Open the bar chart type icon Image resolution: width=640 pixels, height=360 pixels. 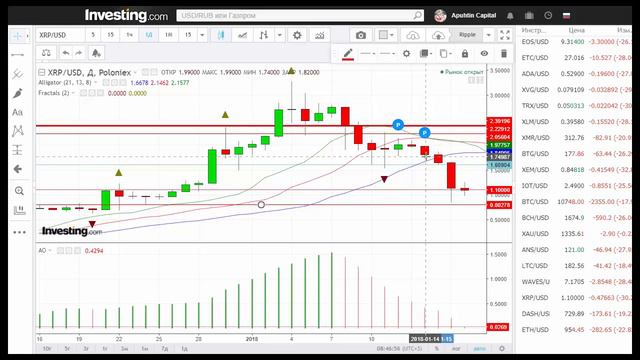pos(264,35)
